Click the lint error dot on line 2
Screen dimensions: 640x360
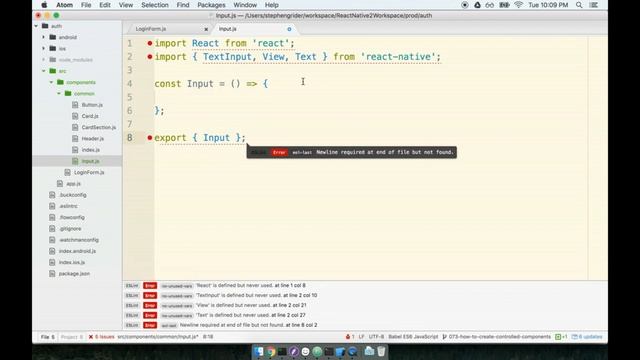(x=150, y=57)
